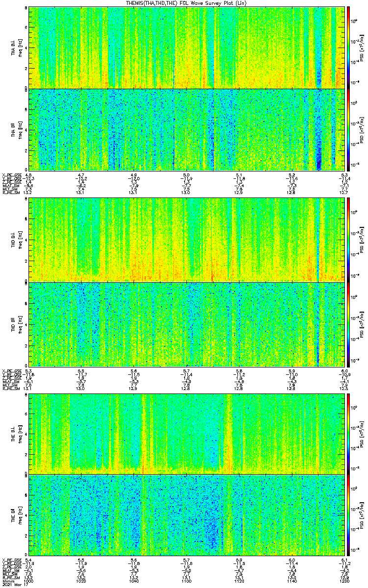Viewport: 368px width, 588px height.
Task: Click the THA B-parallel spectrogram panel
Action: (x=187, y=129)
